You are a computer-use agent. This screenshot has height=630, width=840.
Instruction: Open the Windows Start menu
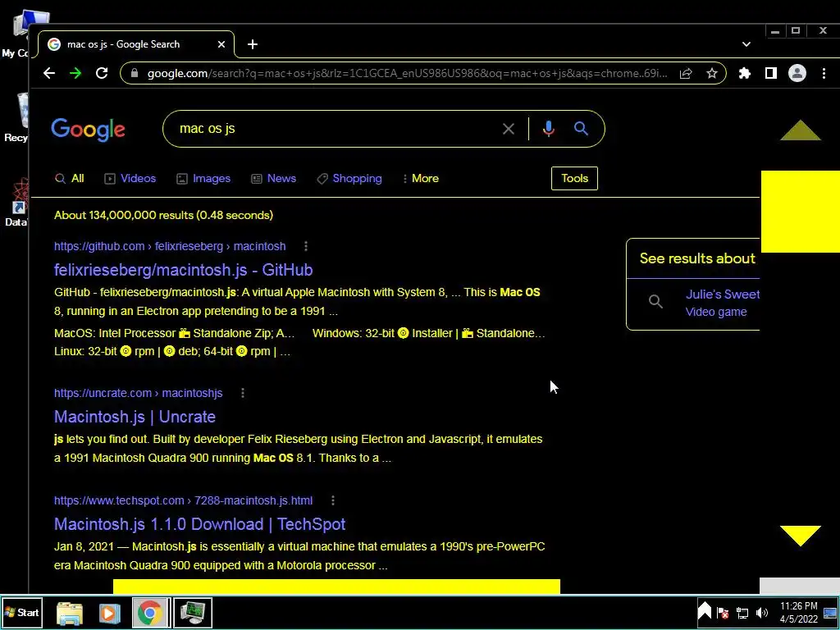22,612
